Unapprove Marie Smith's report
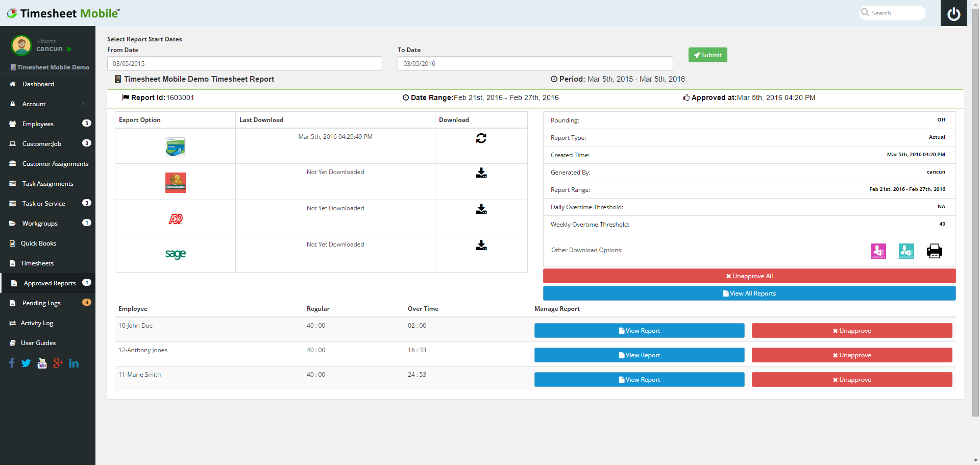This screenshot has width=980, height=465. click(x=851, y=379)
